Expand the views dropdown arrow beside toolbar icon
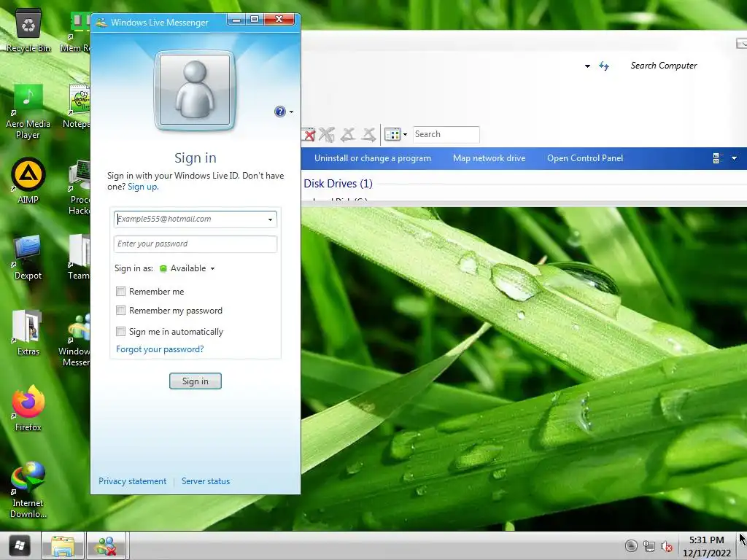 click(405, 135)
